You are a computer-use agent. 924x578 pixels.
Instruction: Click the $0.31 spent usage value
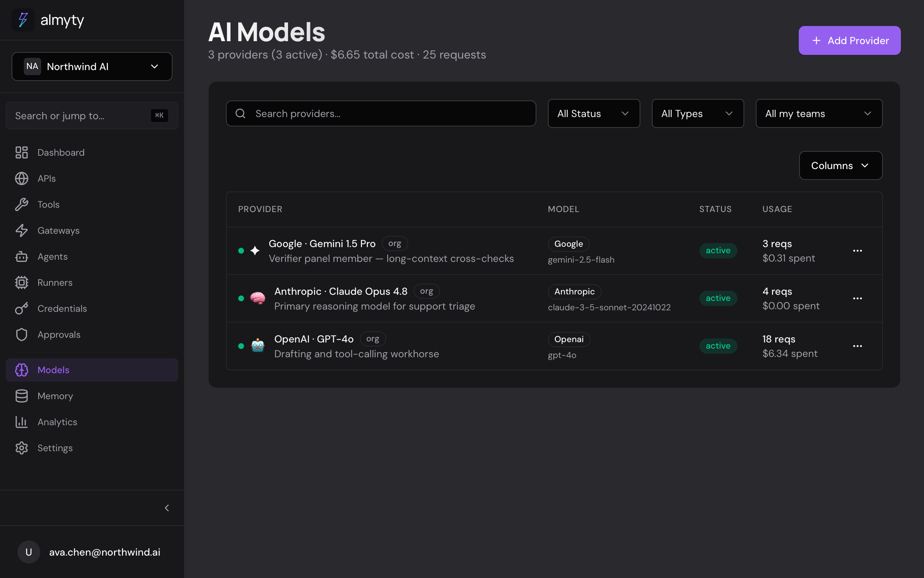[788, 258]
